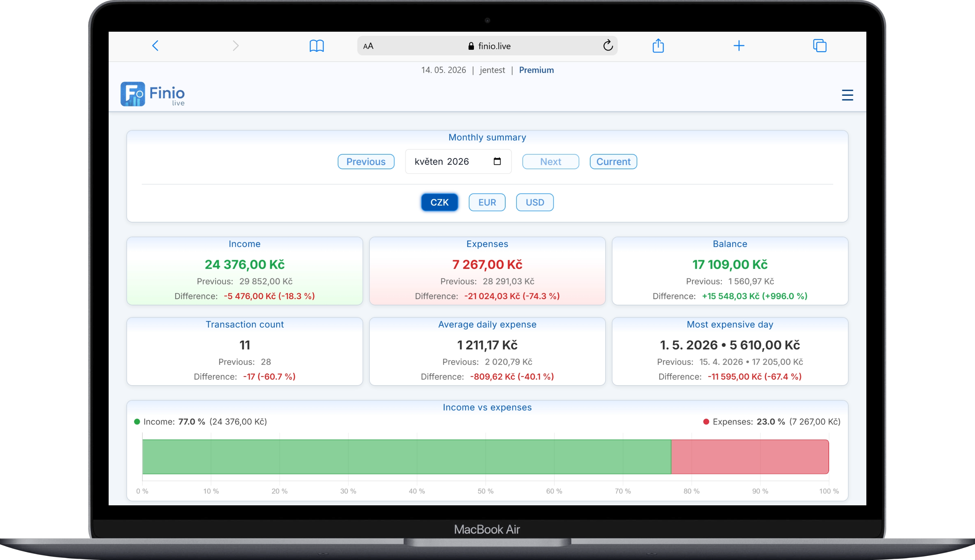
Task: Click previous balance 1 560,97 Kč
Action: [x=751, y=281]
